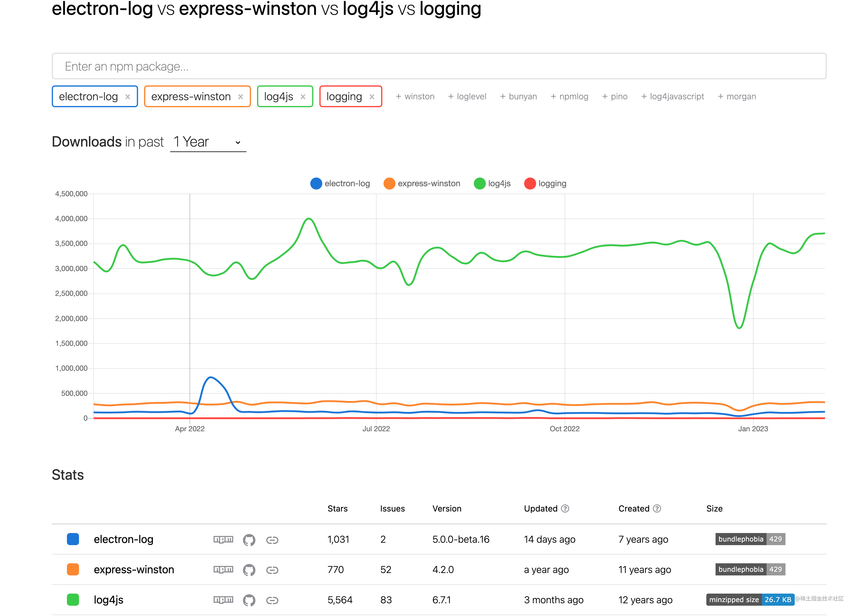This screenshot has height=616, width=858.
Task: Add pino suggestion to comparison
Action: point(615,97)
